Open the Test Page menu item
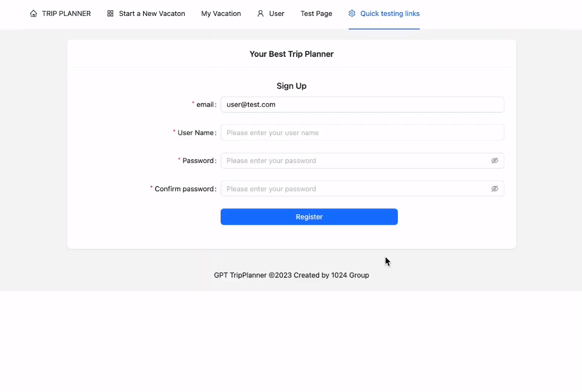 [316, 13]
